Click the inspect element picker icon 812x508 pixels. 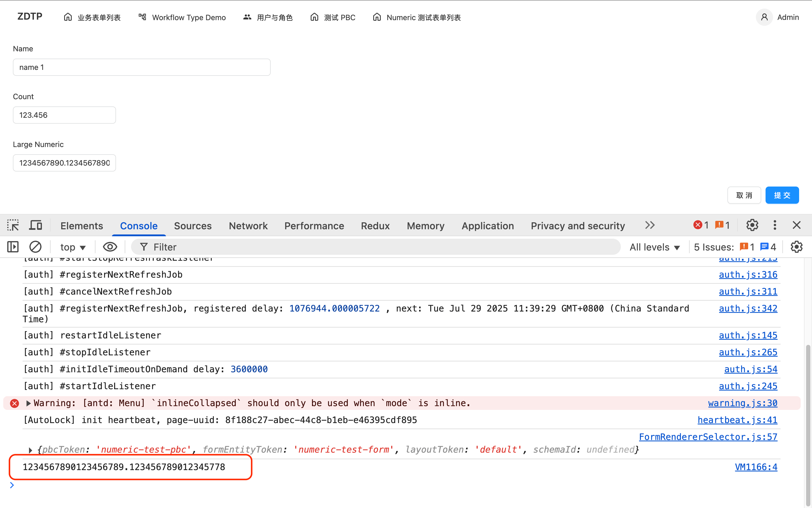click(x=13, y=225)
